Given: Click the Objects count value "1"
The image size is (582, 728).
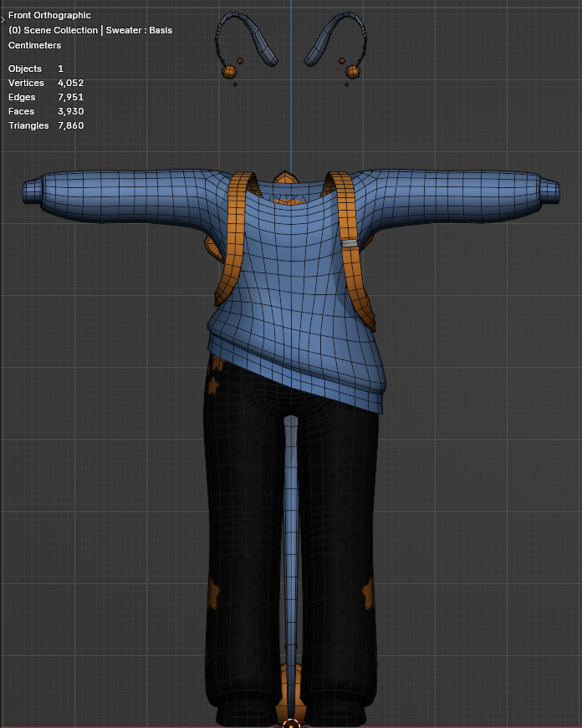Looking at the screenshot, I should click(x=60, y=69).
